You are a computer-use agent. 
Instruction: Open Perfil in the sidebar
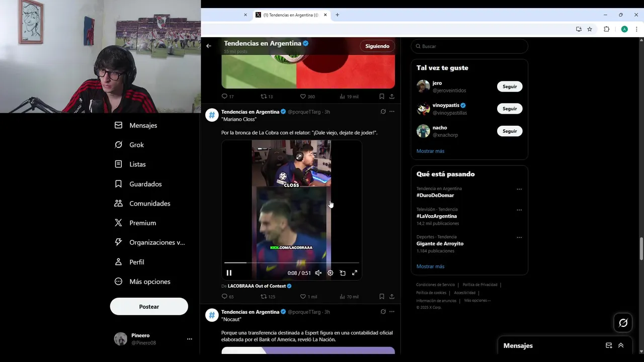tap(129, 262)
